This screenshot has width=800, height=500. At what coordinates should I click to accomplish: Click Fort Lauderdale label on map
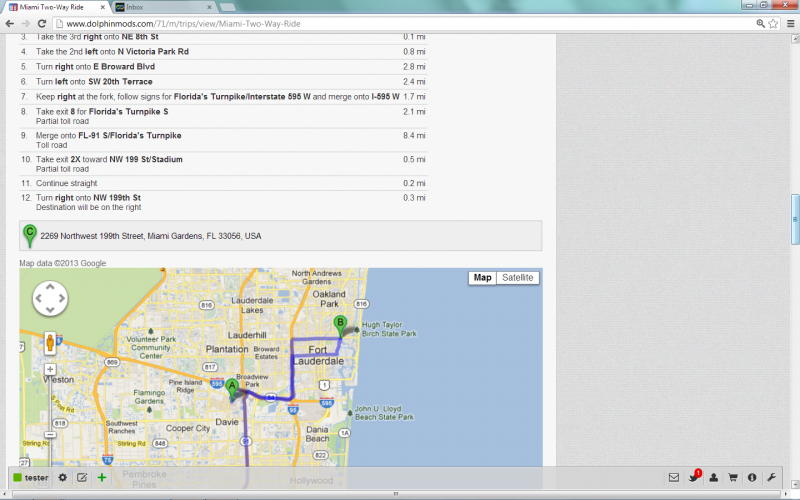[x=318, y=356]
